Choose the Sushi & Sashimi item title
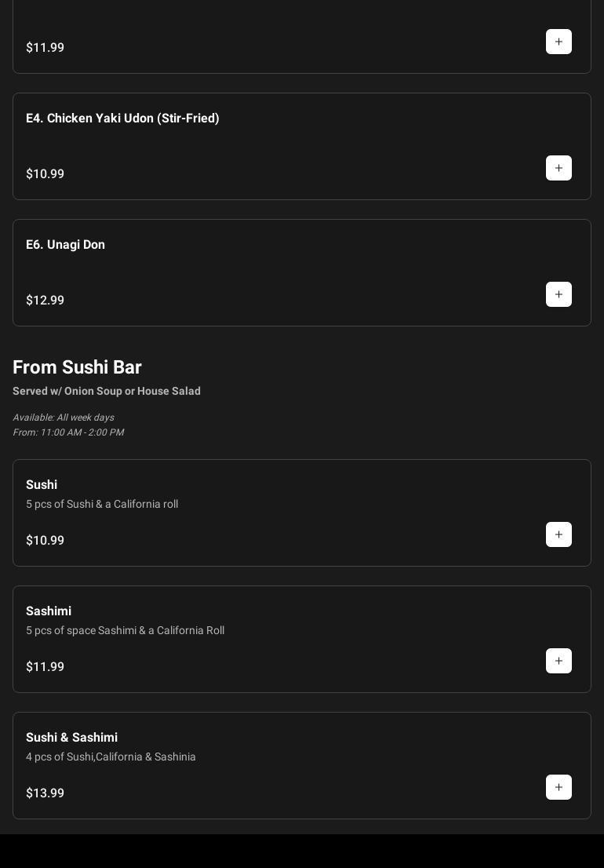 [x=71, y=738]
